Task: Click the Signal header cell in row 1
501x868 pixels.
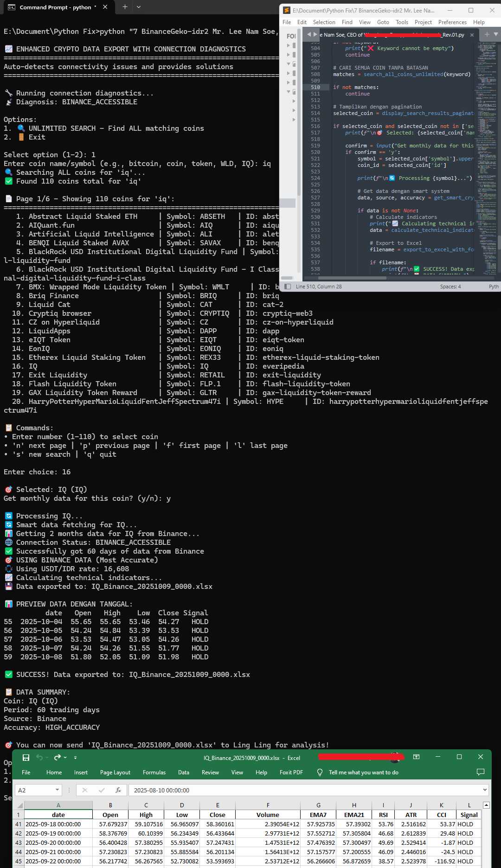Action: 469,815
